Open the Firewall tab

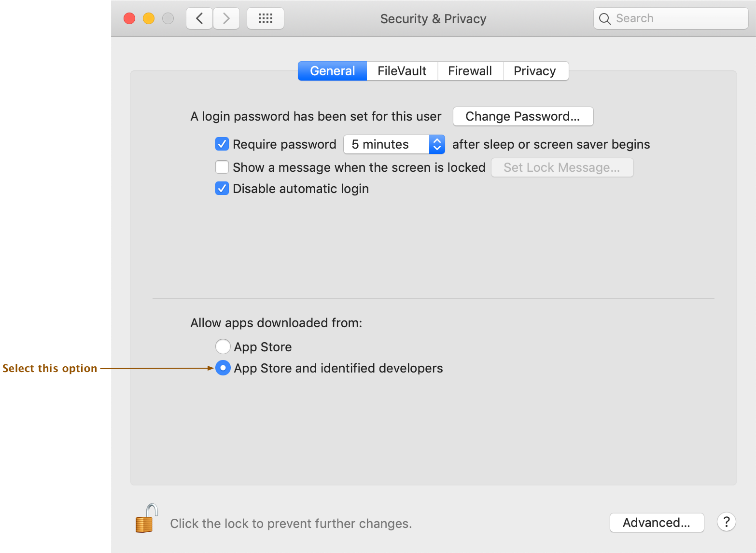470,71
